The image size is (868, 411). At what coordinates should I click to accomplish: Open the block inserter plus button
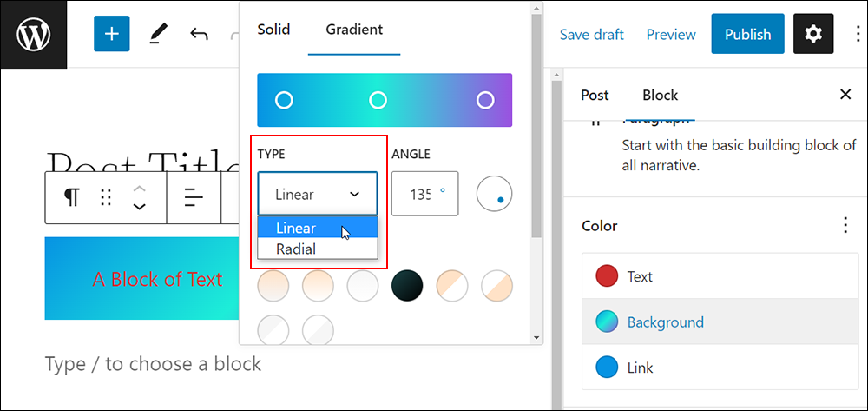(112, 34)
